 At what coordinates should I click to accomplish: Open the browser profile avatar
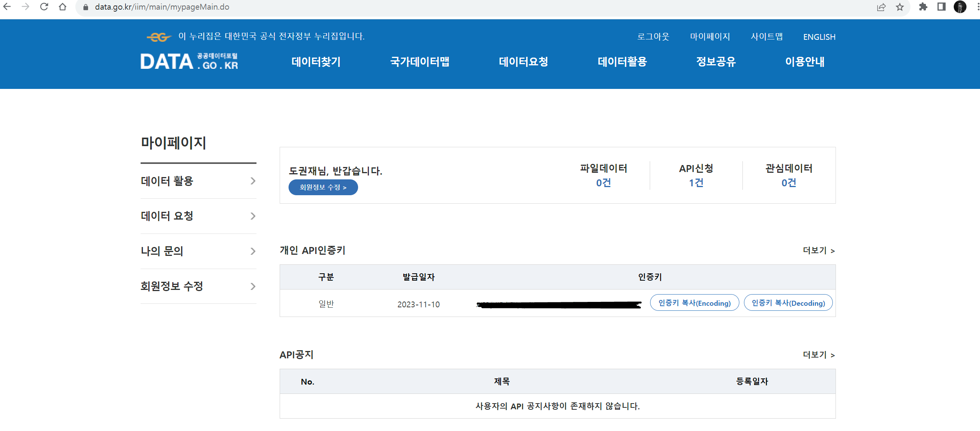click(960, 7)
